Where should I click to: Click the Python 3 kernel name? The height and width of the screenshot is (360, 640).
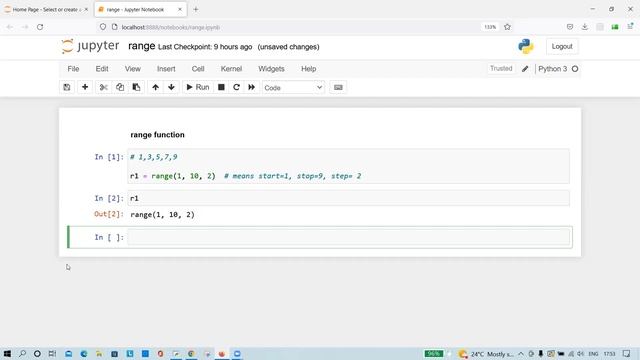coord(553,69)
